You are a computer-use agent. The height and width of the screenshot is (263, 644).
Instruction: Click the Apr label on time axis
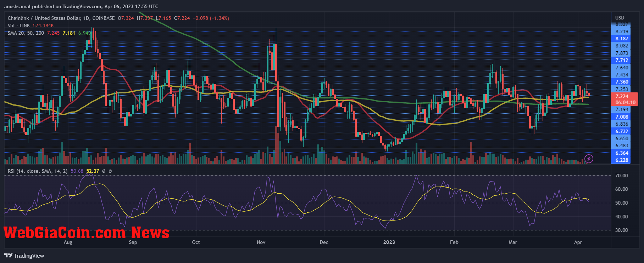[x=578, y=242]
